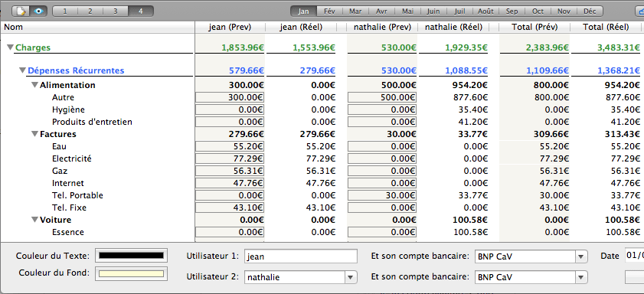Click Hygiène nathalie Réel value 35.40€

coord(472,109)
